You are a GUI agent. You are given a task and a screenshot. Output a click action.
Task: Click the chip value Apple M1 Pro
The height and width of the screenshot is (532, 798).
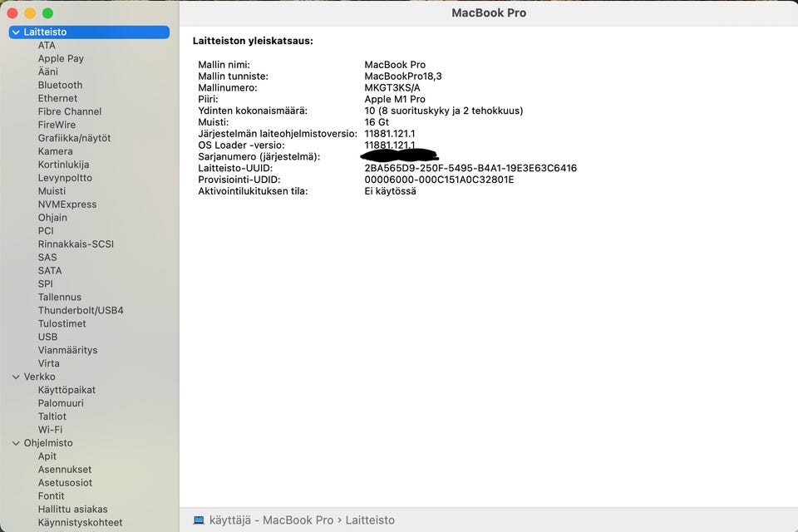click(395, 99)
